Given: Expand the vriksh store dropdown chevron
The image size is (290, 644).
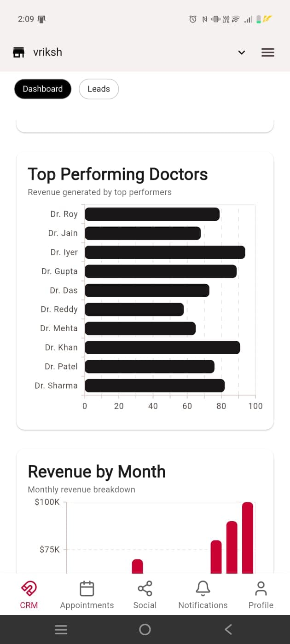Looking at the screenshot, I should pos(242,52).
